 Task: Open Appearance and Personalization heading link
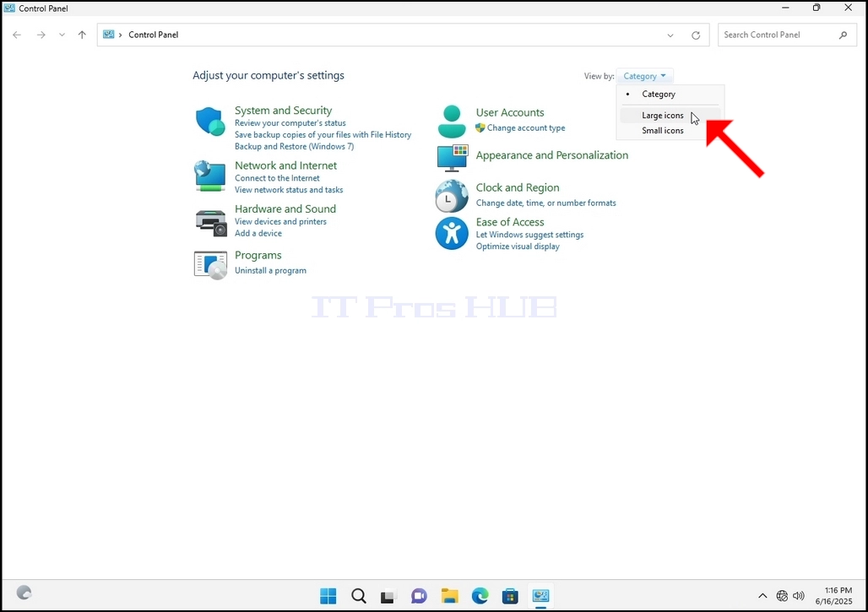point(552,155)
